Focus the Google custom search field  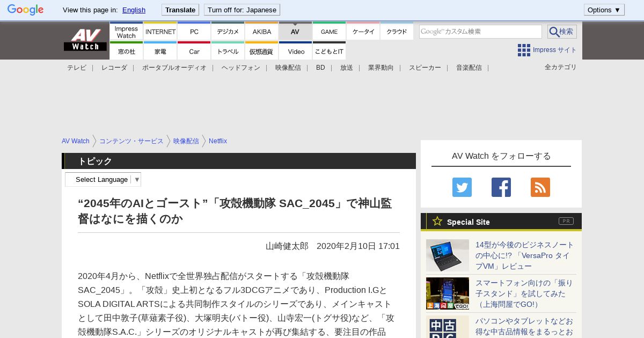coord(480,32)
